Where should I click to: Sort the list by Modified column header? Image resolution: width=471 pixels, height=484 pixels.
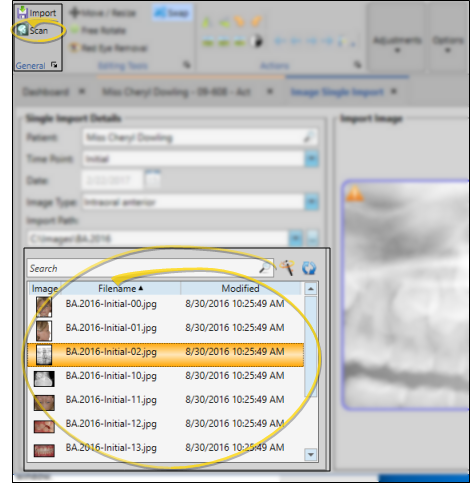coord(240,289)
